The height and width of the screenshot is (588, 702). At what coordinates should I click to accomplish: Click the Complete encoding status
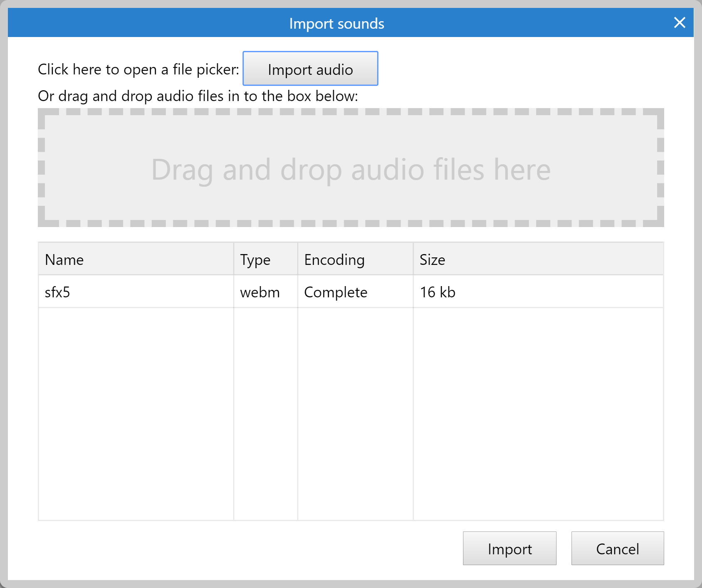point(336,292)
